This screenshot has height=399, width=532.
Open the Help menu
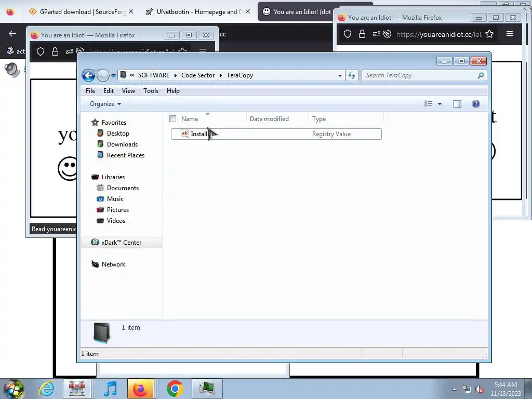tap(173, 91)
